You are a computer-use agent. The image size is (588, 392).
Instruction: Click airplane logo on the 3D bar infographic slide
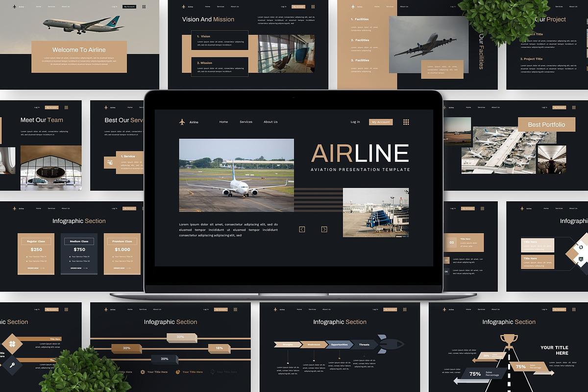point(106,309)
